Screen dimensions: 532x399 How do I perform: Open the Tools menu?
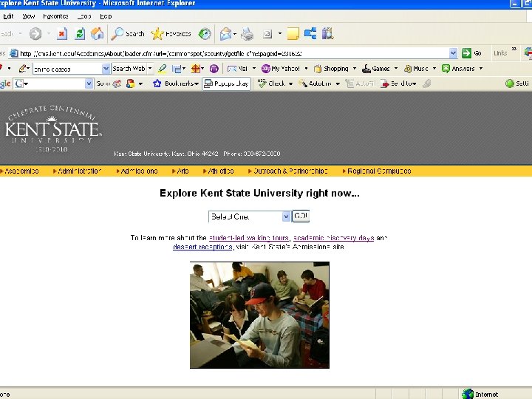(x=84, y=16)
